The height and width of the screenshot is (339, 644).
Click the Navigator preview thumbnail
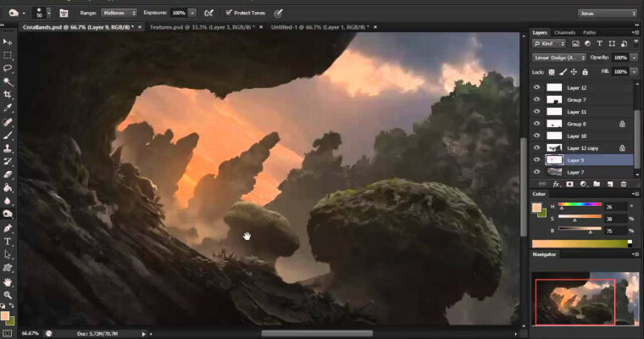point(586,298)
